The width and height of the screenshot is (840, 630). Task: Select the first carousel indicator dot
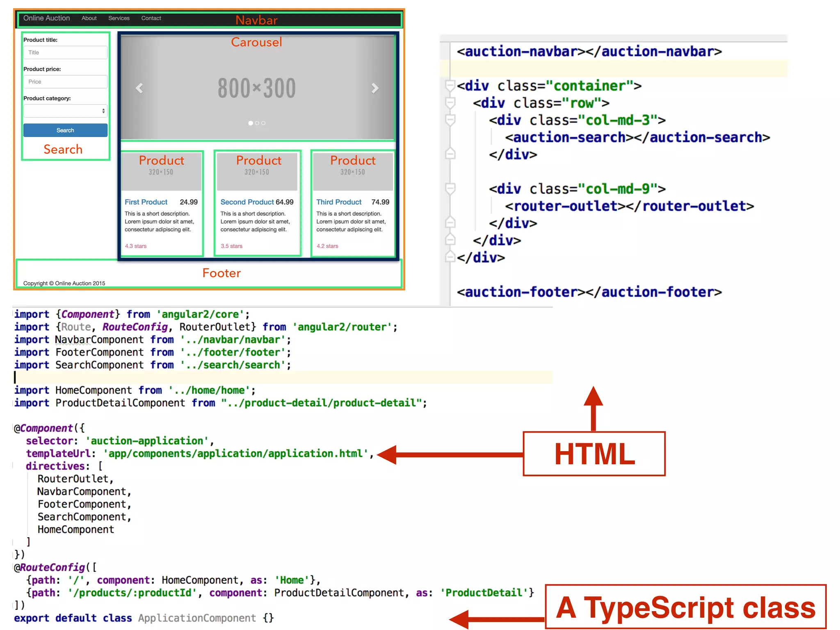point(251,123)
